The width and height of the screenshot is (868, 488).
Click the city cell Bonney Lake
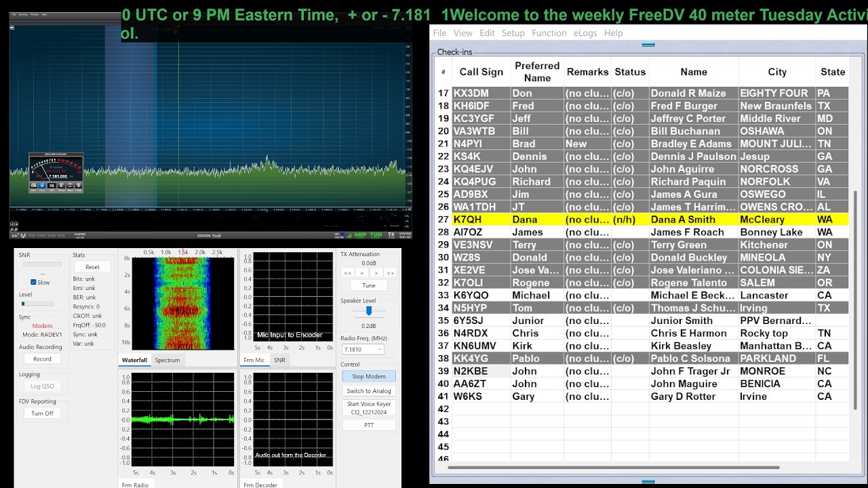777,232
